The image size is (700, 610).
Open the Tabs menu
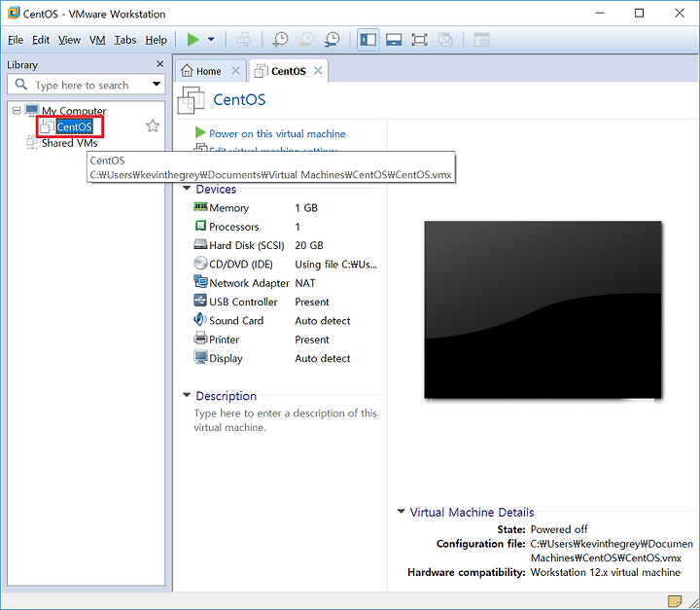pos(125,40)
